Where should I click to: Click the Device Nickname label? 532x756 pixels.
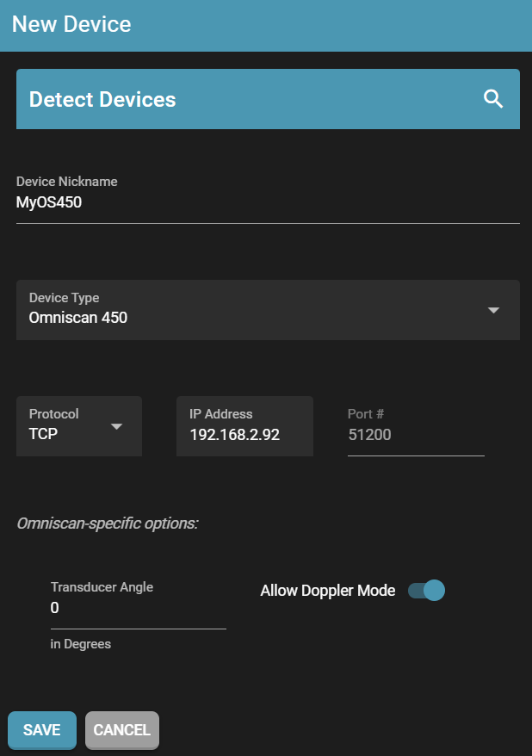click(67, 182)
